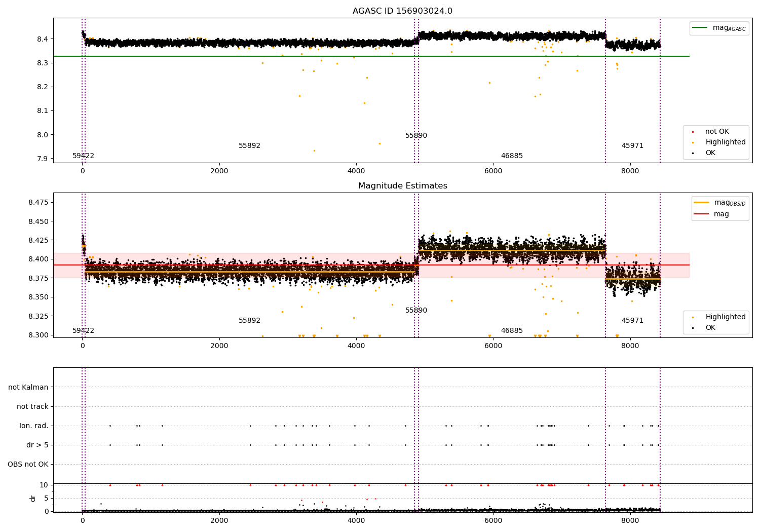
Task: Click 'not OK' legend entry in top plot
Action: pyautogui.click(x=717, y=132)
